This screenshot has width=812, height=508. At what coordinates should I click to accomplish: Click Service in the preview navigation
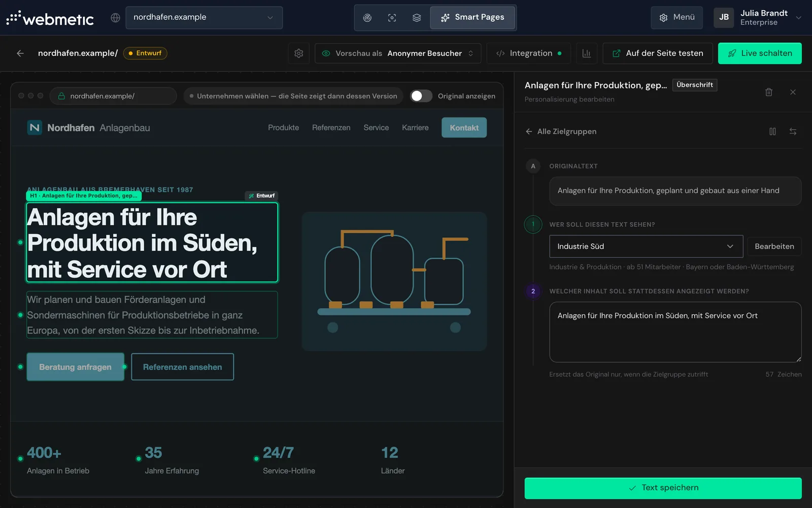point(376,128)
